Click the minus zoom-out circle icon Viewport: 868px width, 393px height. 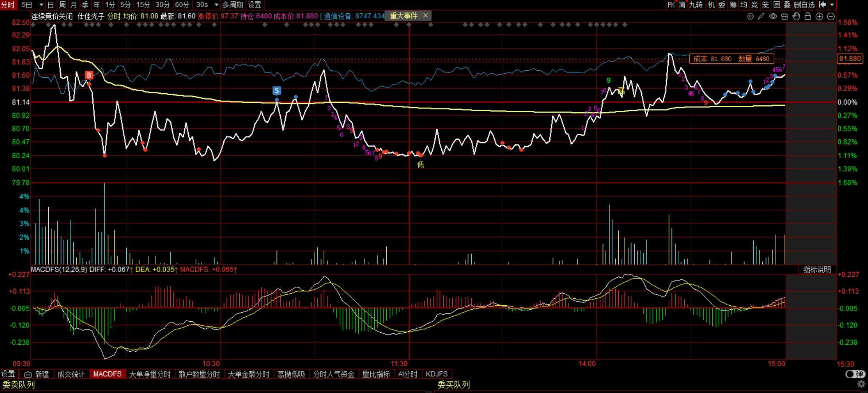coord(831,16)
